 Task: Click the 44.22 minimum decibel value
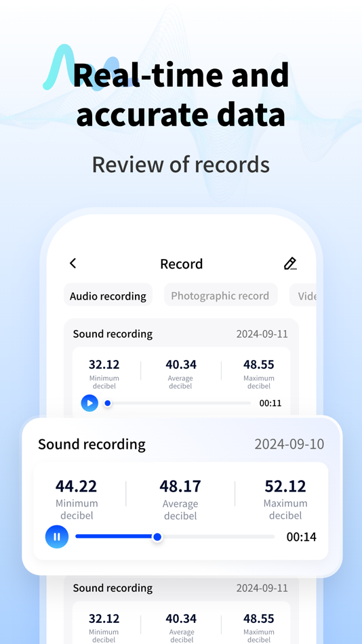coord(77,486)
